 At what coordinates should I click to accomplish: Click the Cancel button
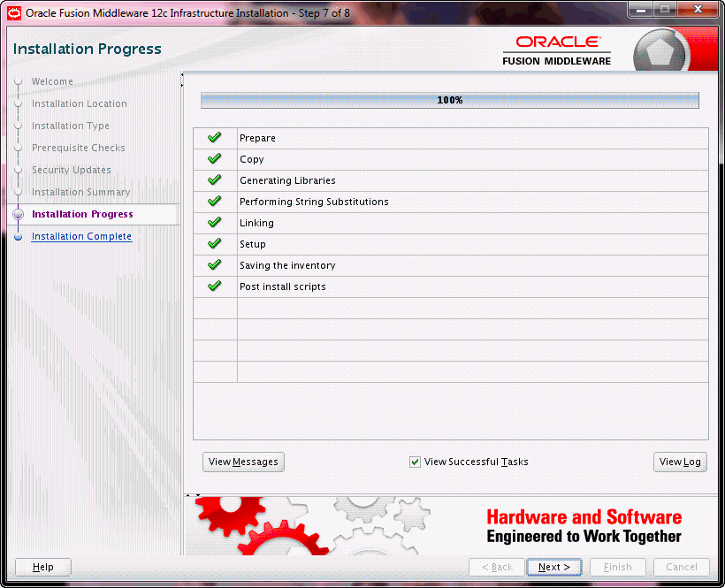[x=682, y=567]
